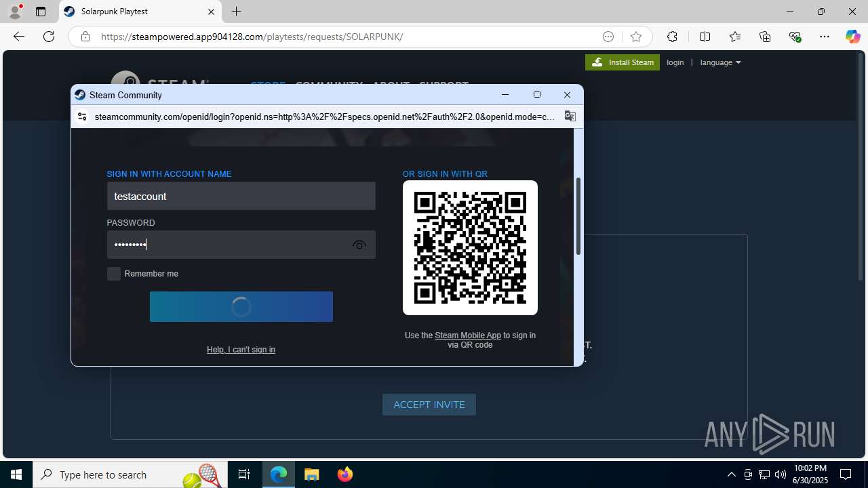
Task: Click the popup vertical scrollbar
Action: tap(578, 216)
